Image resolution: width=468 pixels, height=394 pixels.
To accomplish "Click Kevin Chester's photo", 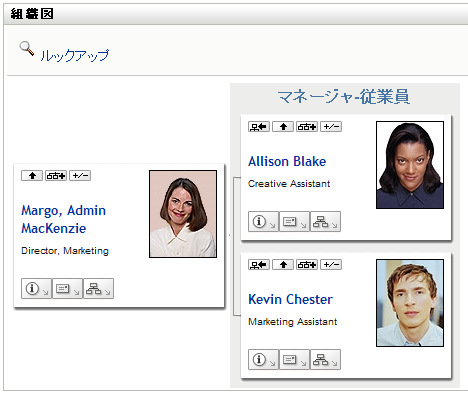I will (x=410, y=303).
